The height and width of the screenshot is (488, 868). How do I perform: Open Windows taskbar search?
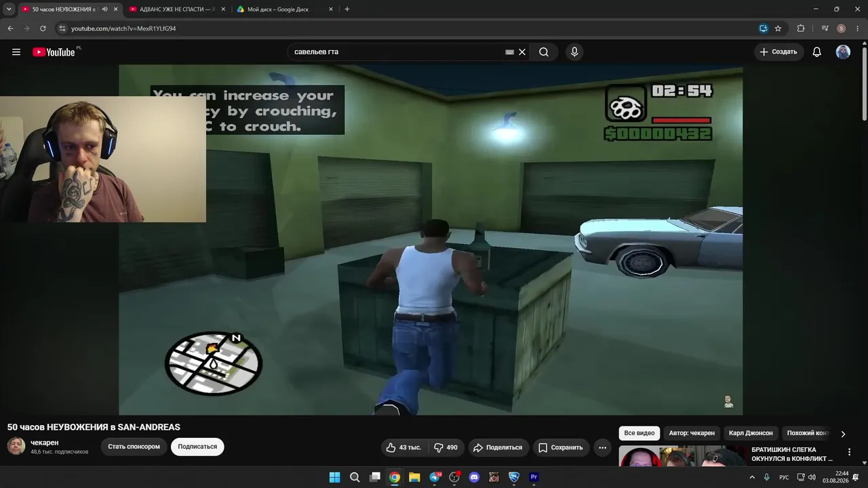[x=355, y=477]
